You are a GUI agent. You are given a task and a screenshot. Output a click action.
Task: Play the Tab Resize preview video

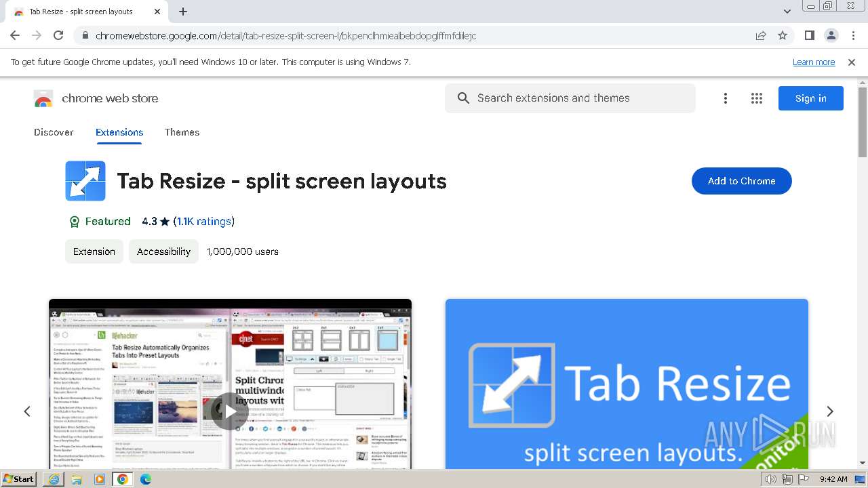point(230,411)
